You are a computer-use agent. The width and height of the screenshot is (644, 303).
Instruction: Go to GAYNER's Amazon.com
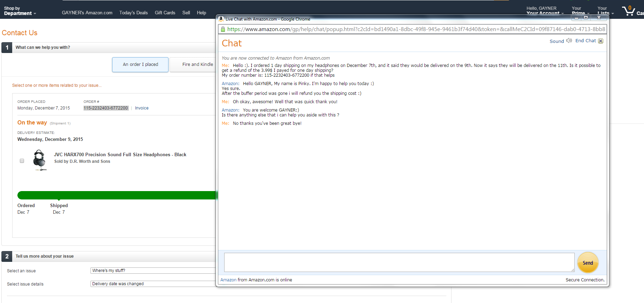pyautogui.click(x=87, y=13)
